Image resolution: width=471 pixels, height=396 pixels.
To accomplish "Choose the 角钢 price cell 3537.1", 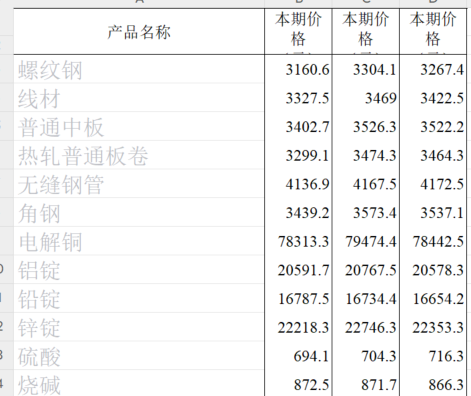I will [x=433, y=213].
